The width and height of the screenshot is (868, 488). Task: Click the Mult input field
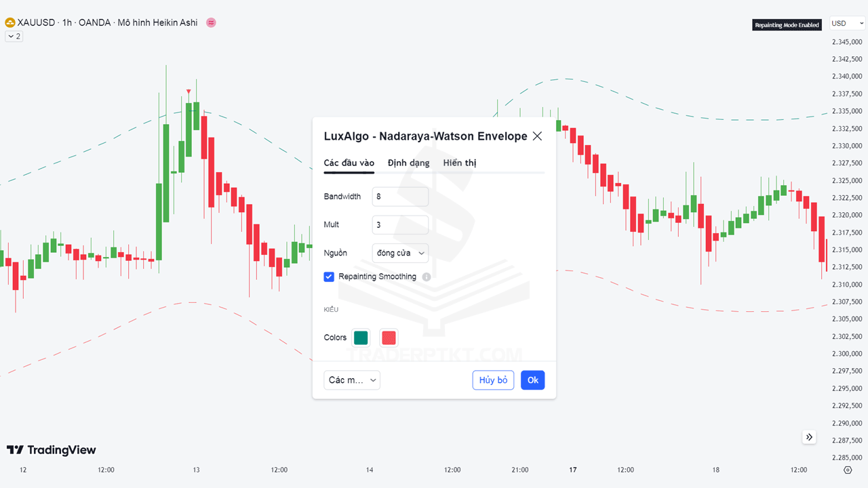pyautogui.click(x=400, y=225)
